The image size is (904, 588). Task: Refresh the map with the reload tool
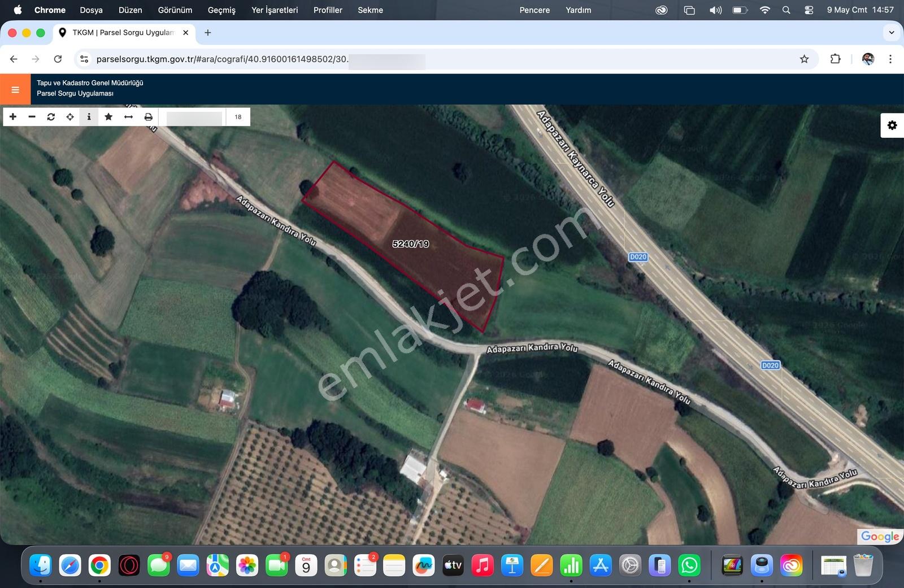(x=51, y=117)
